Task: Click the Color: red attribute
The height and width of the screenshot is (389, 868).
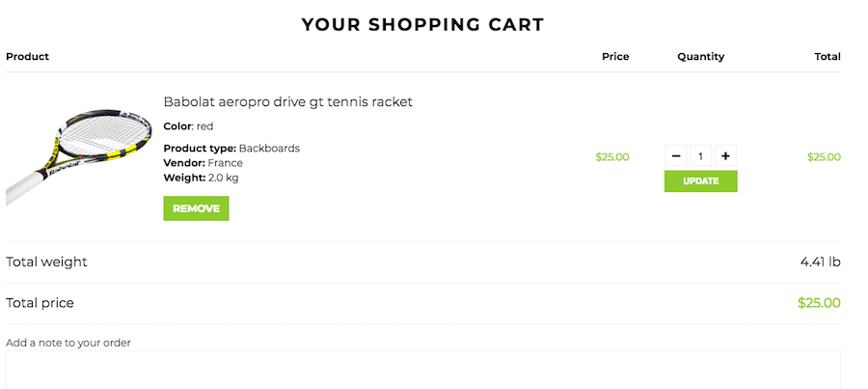Action: (x=188, y=126)
